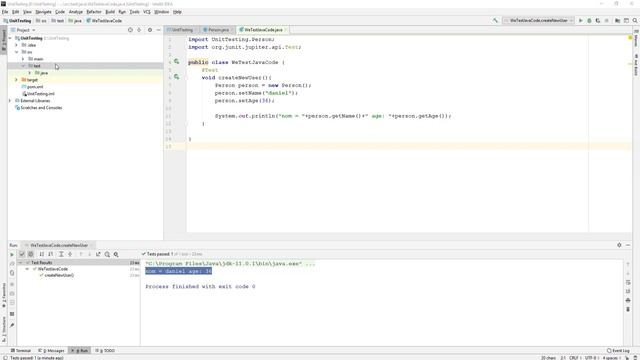Toggle Show Ignored tests button

31,254
